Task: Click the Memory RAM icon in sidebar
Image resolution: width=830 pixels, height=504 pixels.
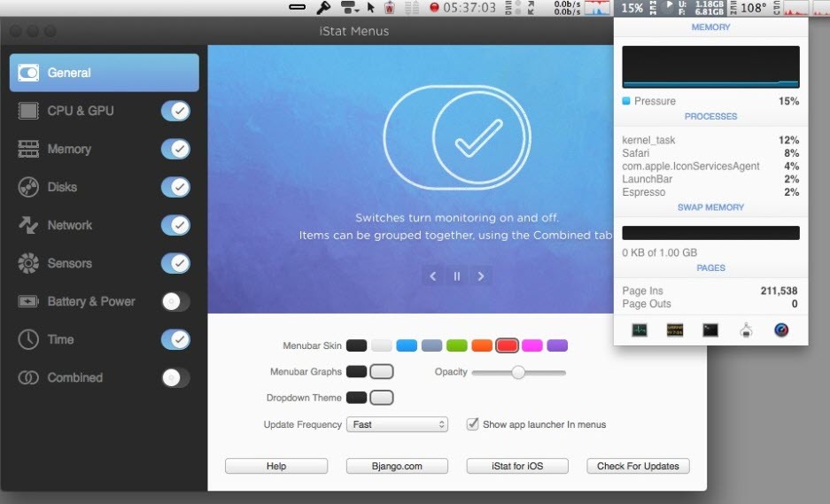Action: (28, 149)
